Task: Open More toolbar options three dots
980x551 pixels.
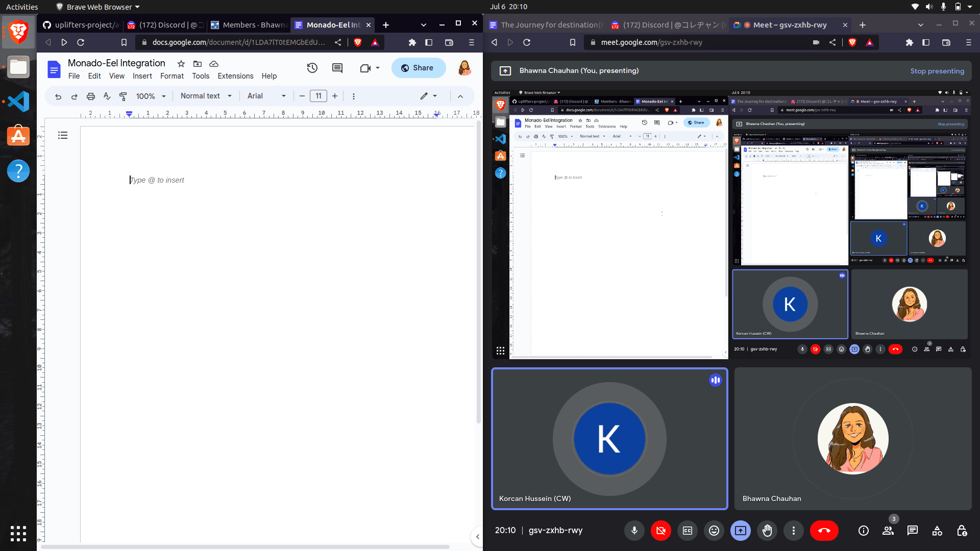Action: [354, 96]
